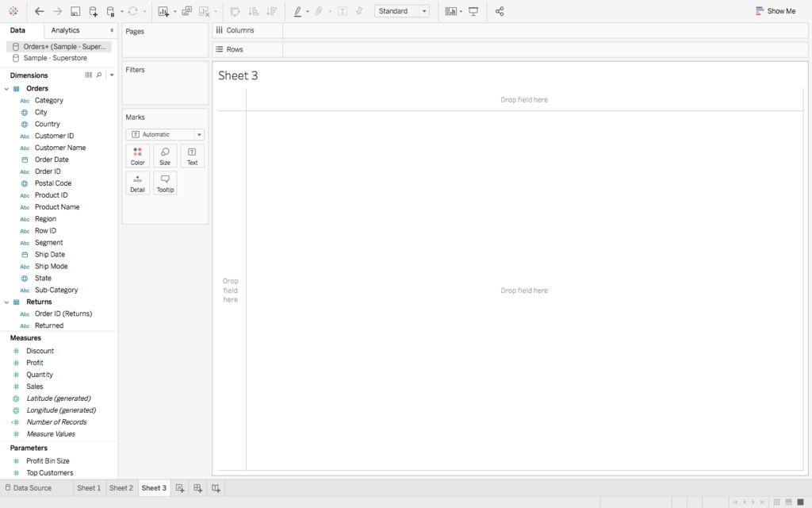The image size is (812, 508).
Task: Create a new worksheet from toolbar icon
Action: (x=163, y=11)
